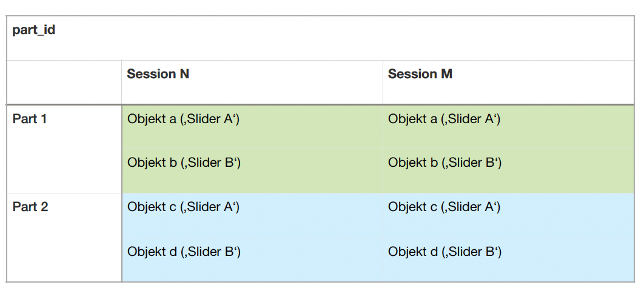Screen dimensions: 644x302
Task: Select Objekt b cell under Session M
Action: (508, 171)
